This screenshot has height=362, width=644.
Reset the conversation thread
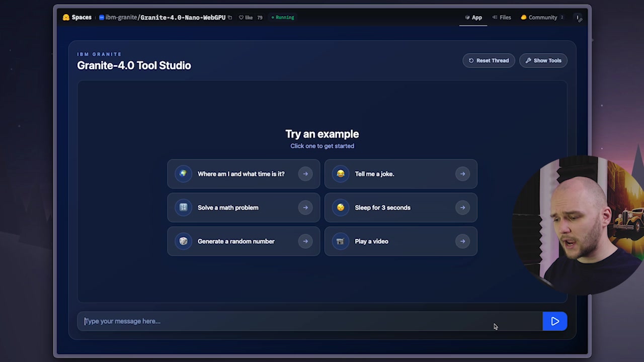(488, 60)
